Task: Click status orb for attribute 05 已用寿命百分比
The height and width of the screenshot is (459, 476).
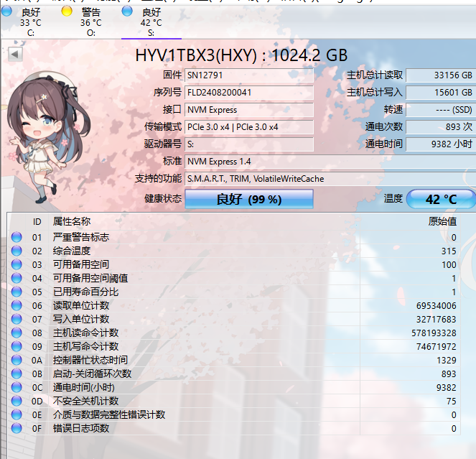Action: 17,292
